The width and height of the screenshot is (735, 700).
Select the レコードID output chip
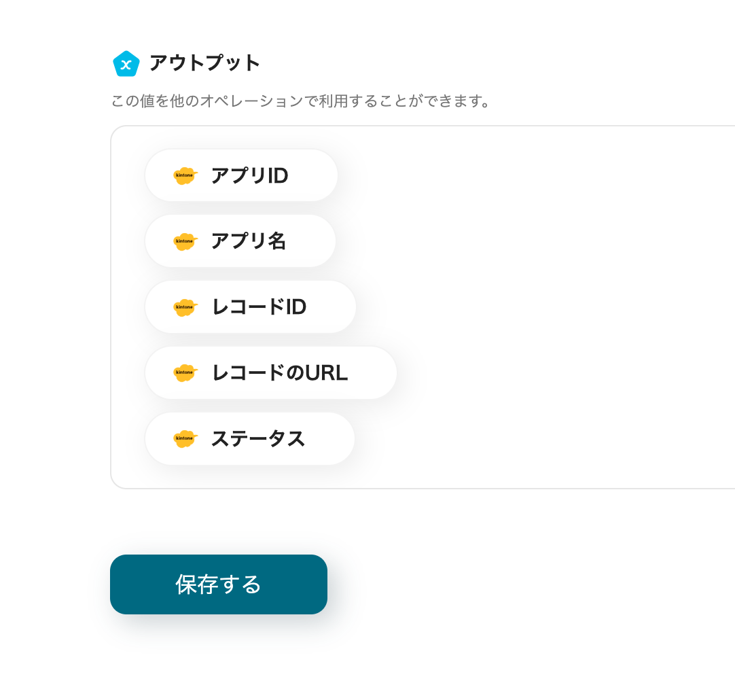[x=250, y=307]
